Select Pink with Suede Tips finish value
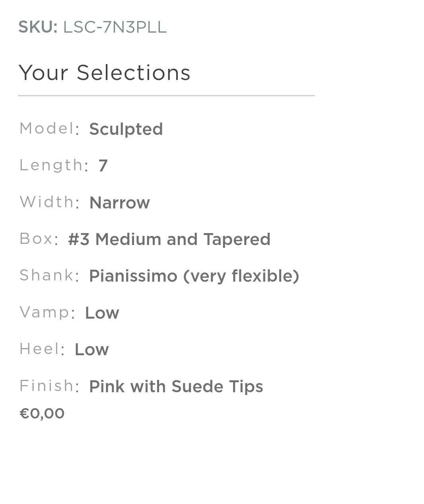Viewport: 424px width, 504px height. coord(176,387)
